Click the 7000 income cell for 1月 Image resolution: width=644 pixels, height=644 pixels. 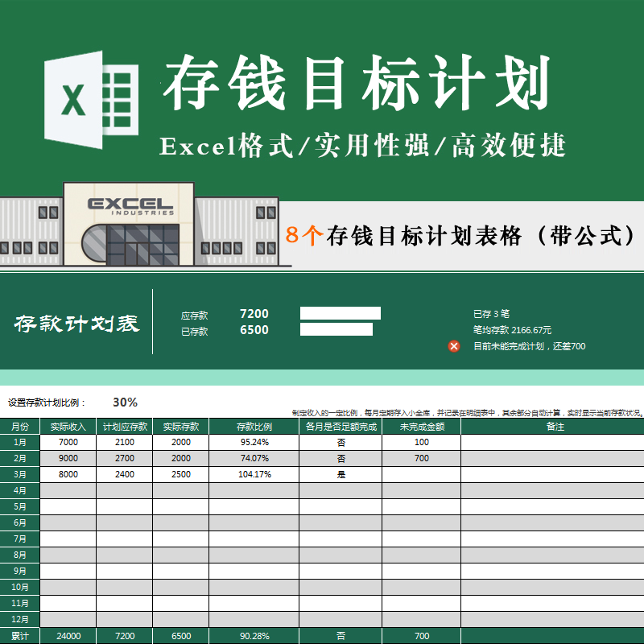[68, 442]
